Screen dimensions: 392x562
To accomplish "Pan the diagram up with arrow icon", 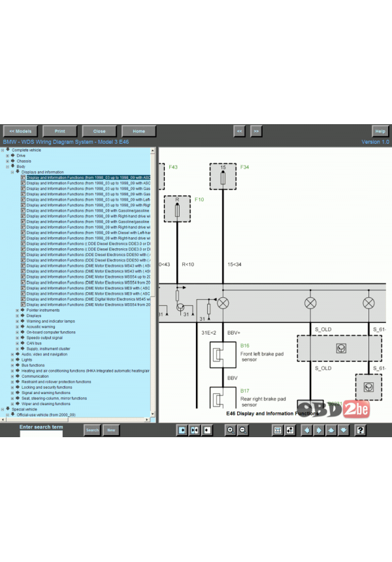I will point(331,430).
